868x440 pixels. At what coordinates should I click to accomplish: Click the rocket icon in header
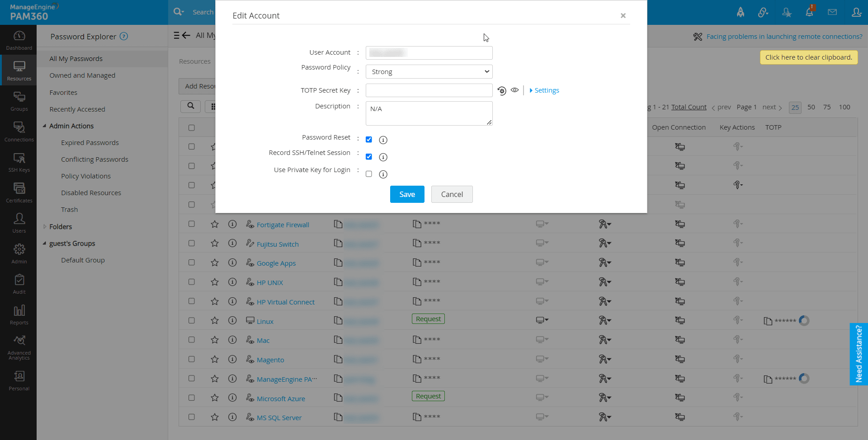pyautogui.click(x=741, y=12)
